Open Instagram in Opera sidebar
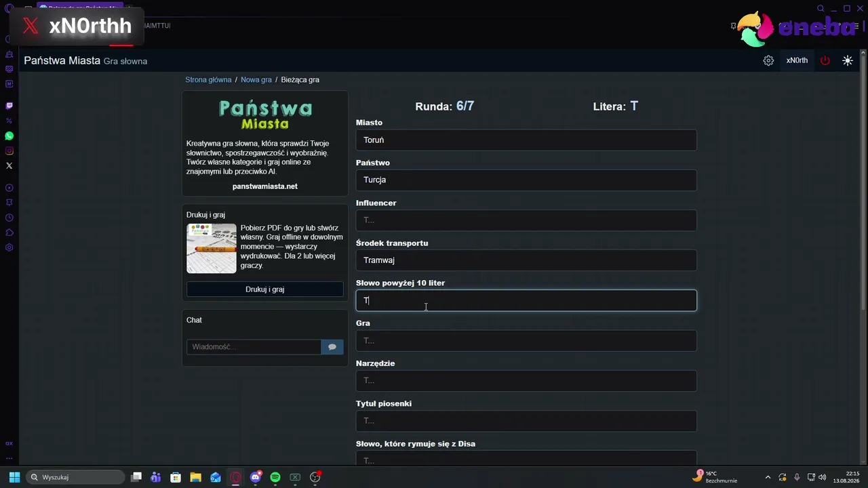 [9, 151]
